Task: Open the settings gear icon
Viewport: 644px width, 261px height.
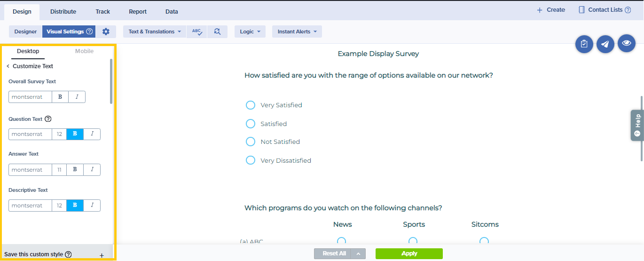Action: (x=106, y=32)
